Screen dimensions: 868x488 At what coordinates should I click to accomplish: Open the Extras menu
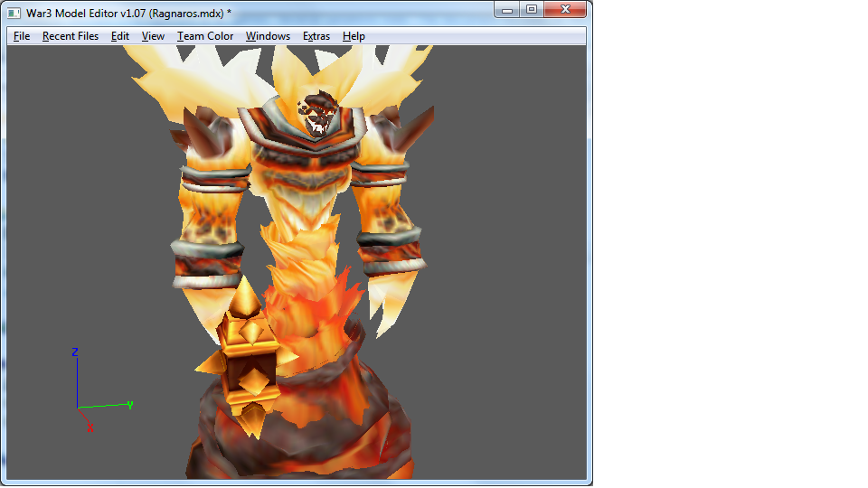point(316,36)
